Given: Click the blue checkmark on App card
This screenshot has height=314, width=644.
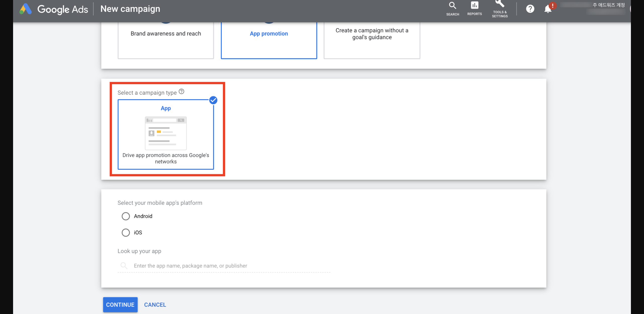Looking at the screenshot, I should coord(213,100).
